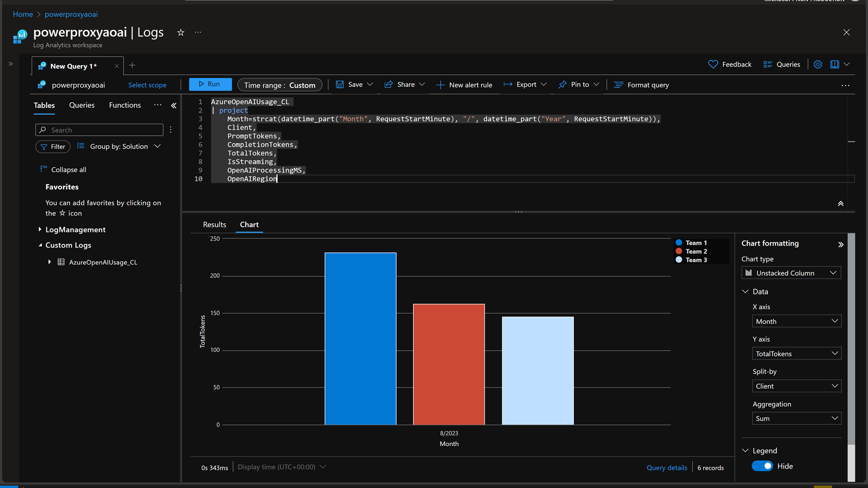Click the red Team 2 chart bar
This screenshot has width=868, height=488.
[x=449, y=364]
